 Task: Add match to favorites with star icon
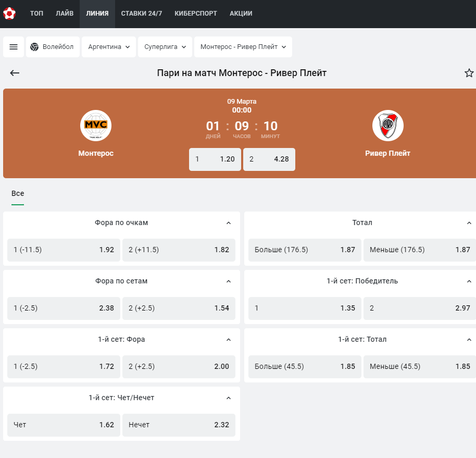(469, 73)
